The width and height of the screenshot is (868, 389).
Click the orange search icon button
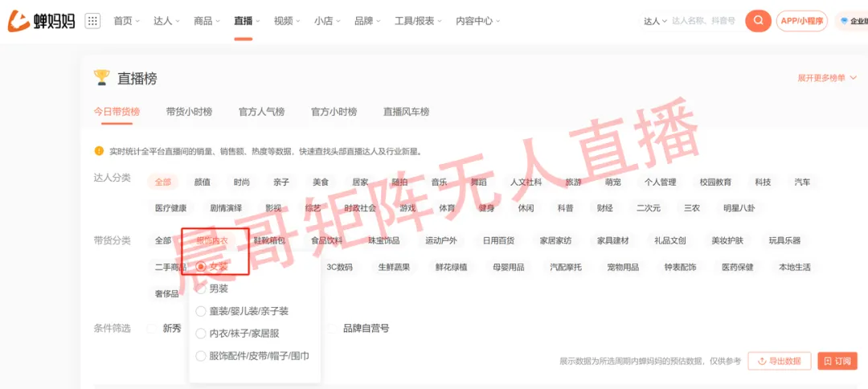[x=758, y=21]
